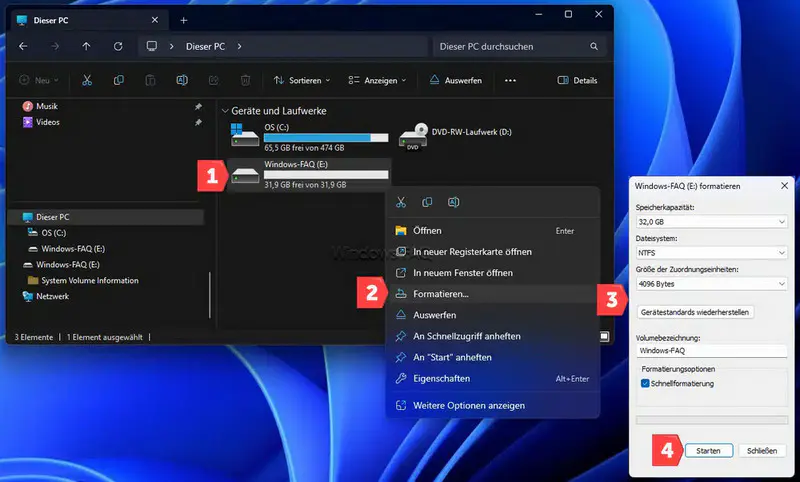The height and width of the screenshot is (482, 800).
Task: Click Auswerfen in the Explorer toolbar
Action: click(456, 80)
